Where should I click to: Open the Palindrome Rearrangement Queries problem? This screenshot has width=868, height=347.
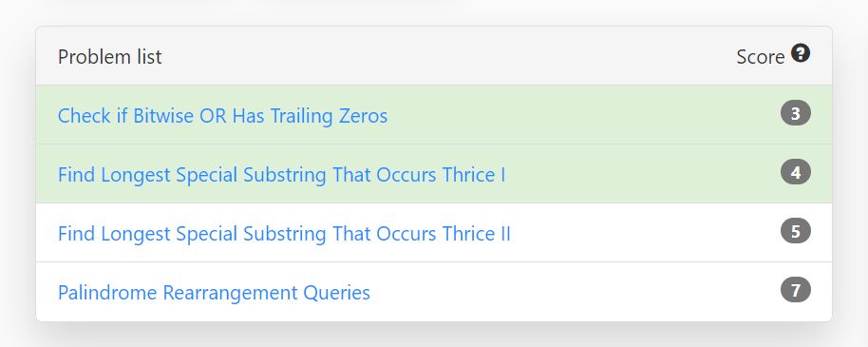pyautogui.click(x=214, y=292)
